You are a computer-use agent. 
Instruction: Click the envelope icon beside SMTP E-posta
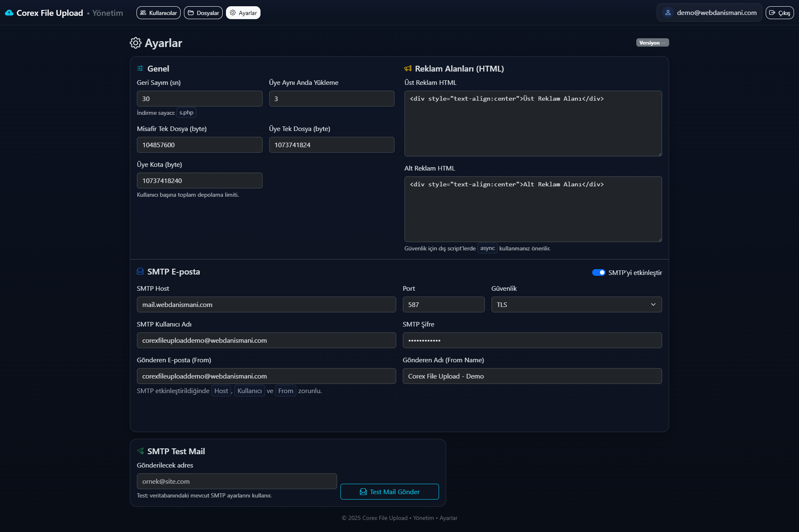(x=140, y=272)
